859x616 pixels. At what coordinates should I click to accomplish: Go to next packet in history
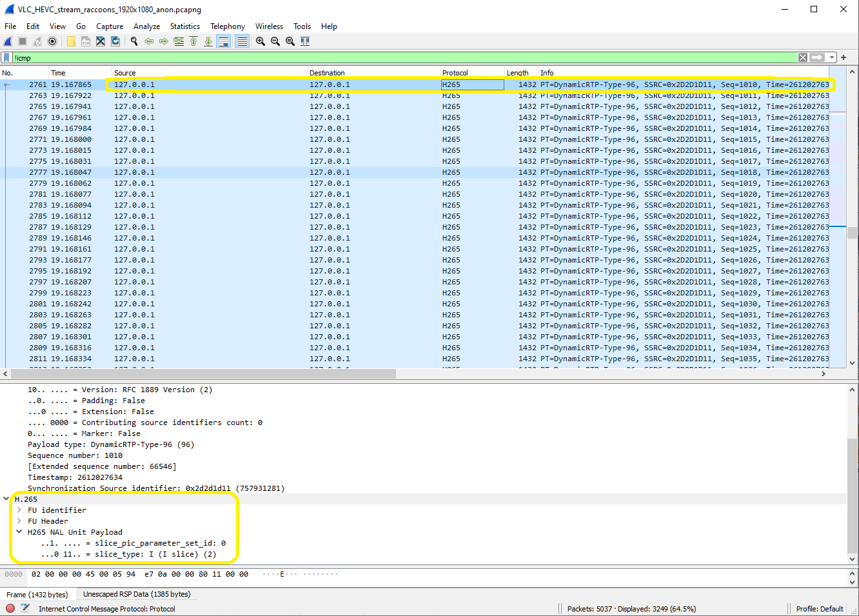(x=164, y=41)
